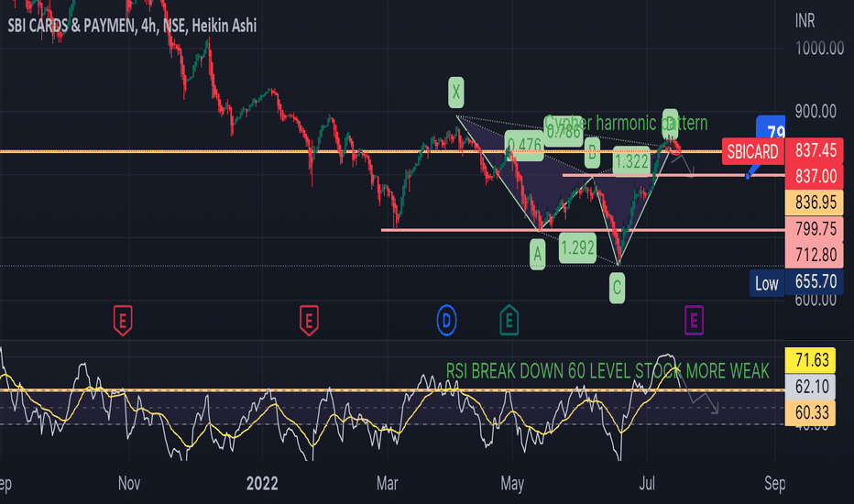Image resolution: width=854 pixels, height=504 pixels.
Task: Click the 2022 label on time axis
Action: pos(262,483)
